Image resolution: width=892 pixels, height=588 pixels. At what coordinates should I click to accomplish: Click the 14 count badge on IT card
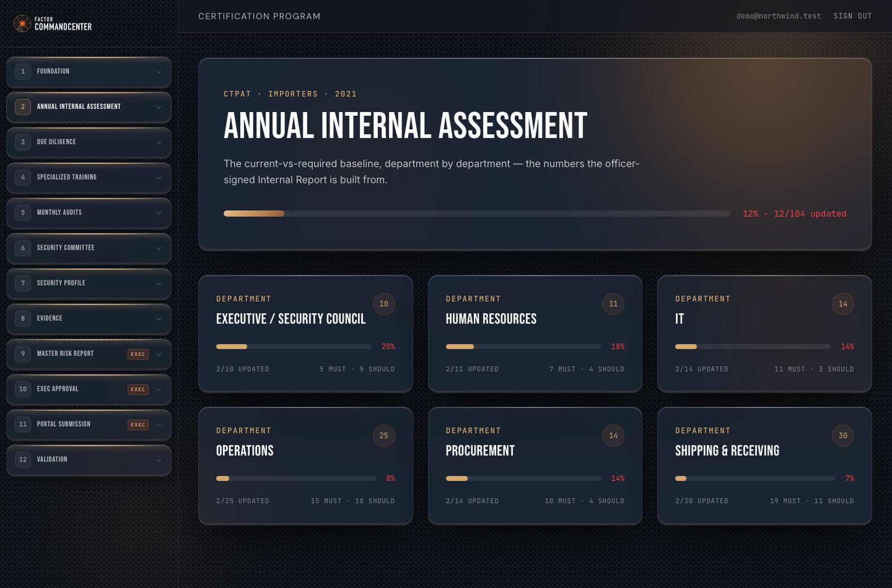(x=842, y=304)
